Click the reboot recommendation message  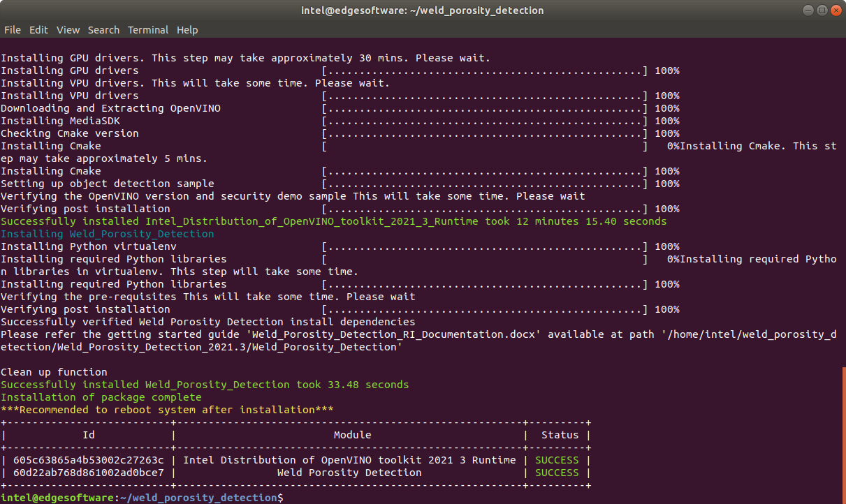(167, 410)
